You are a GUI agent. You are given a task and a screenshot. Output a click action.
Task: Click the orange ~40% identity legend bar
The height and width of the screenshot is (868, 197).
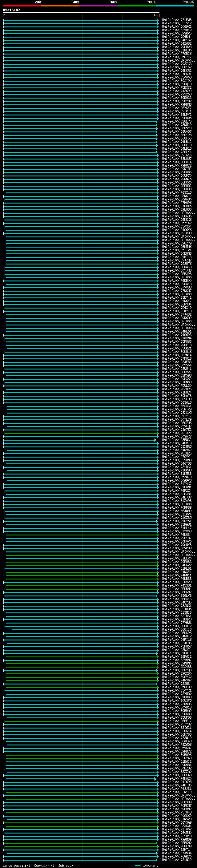[60, 6]
